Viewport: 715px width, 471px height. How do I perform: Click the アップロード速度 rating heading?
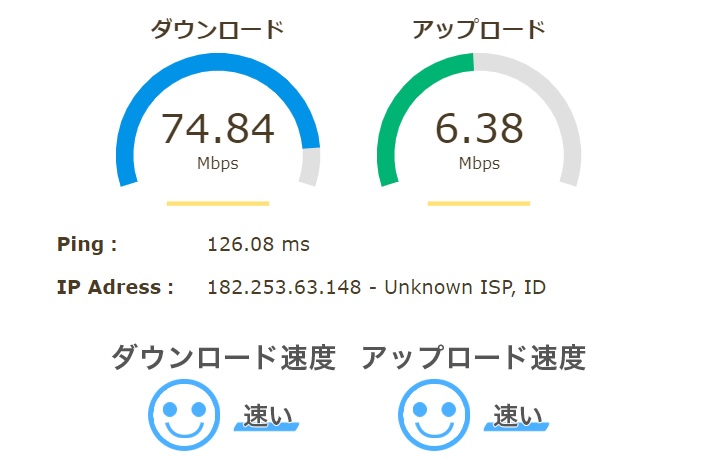pyautogui.click(x=473, y=357)
